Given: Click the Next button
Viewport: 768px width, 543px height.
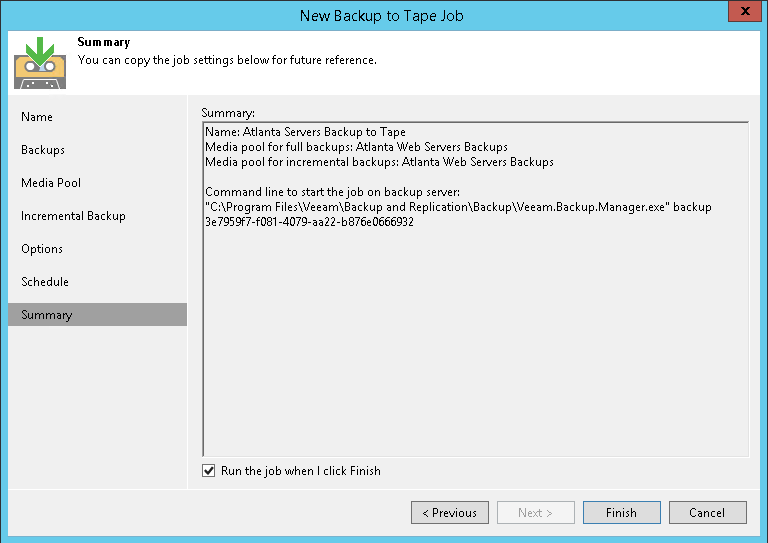Looking at the screenshot, I should (536, 513).
